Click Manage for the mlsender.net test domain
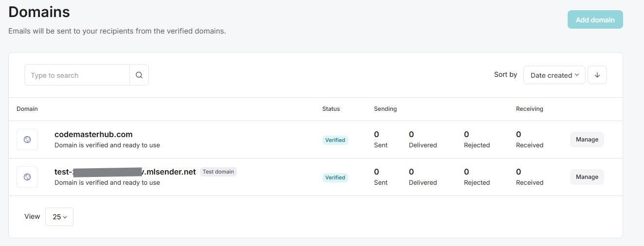644x246 pixels. point(587,177)
